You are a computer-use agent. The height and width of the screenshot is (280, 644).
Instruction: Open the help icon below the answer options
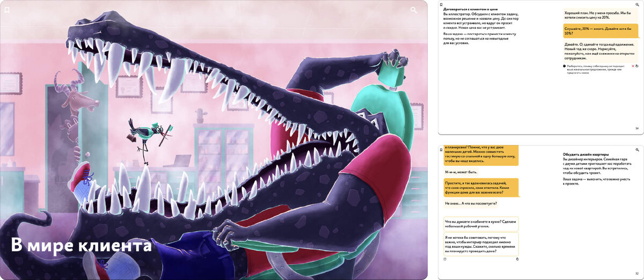click(445, 259)
